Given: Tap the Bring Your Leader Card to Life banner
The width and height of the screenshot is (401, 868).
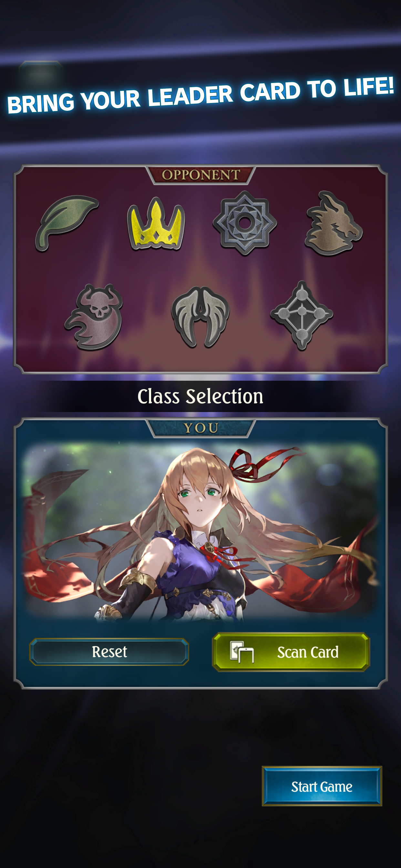Looking at the screenshot, I should coord(200,95).
